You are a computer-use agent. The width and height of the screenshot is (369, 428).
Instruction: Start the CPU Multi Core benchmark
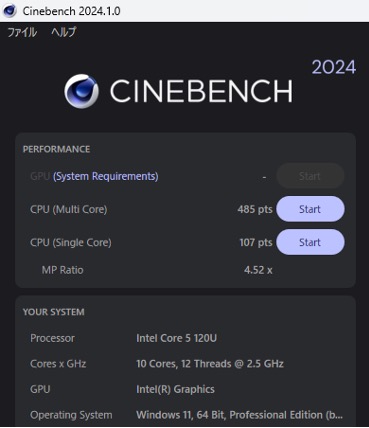pyautogui.click(x=310, y=209)
